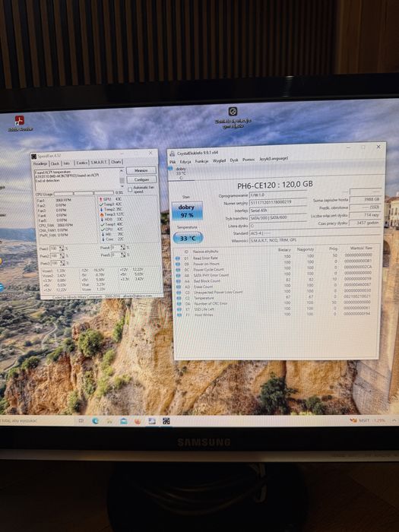Click the SSD Life Left status icon
This screenshot has height=532, width=399.
[x=179, y=309]
